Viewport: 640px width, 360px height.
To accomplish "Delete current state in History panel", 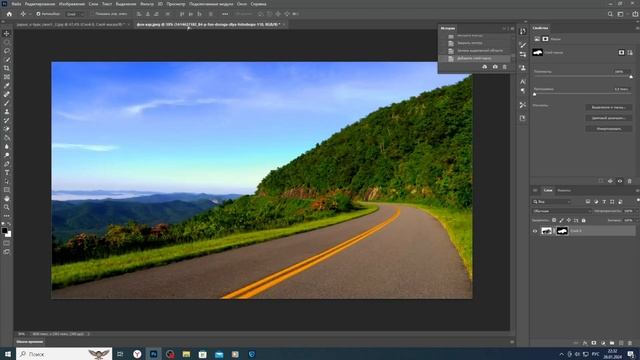I will click(x=504, y=67).
